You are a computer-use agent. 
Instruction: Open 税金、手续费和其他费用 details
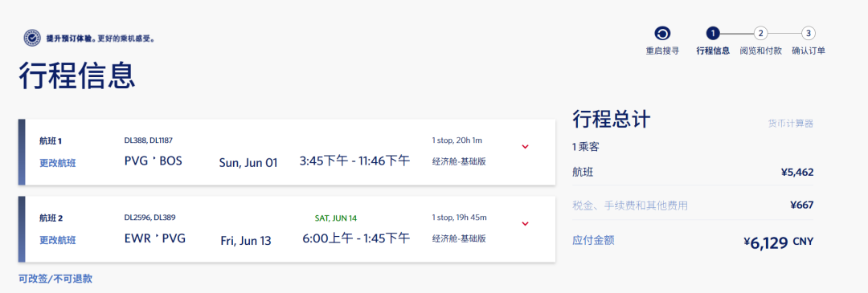point(630,206)
